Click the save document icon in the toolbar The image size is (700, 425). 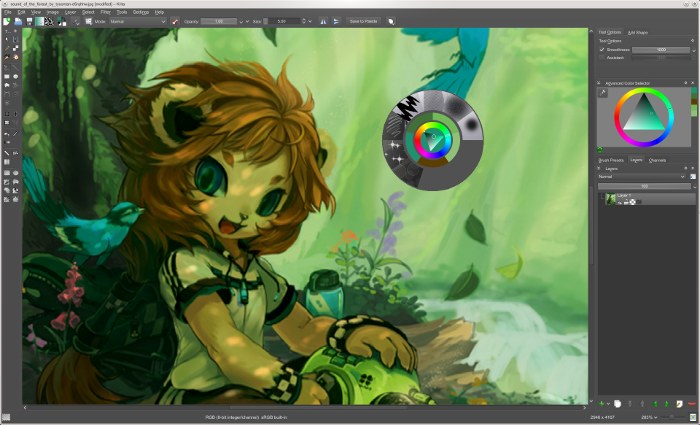tap(28, 20)
